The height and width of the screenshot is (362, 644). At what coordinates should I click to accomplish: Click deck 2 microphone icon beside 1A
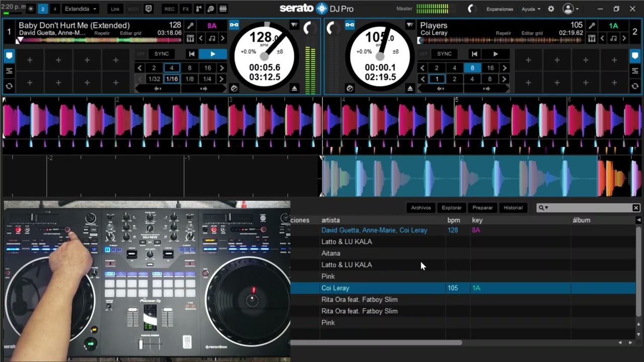[x=592, y=26]
